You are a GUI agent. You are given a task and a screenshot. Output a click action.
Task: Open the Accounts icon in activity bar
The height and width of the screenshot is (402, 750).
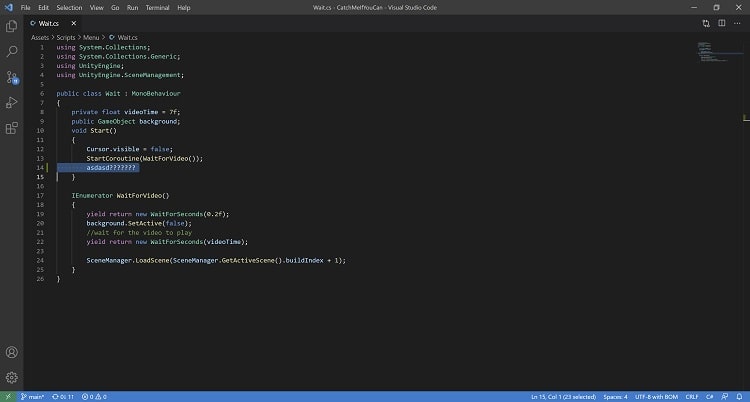(11, 352)
